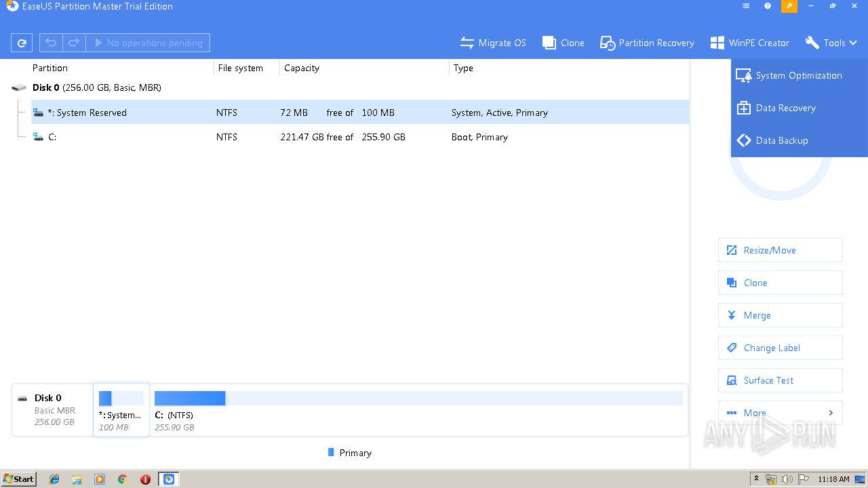Click the Change Label button
Screen dimensions: 868x488
tap(781, 348)
